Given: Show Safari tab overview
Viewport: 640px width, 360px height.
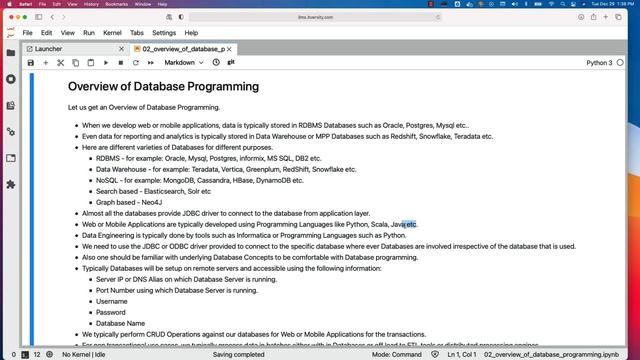Looking at the screenshot, I should tap(618, 17).
